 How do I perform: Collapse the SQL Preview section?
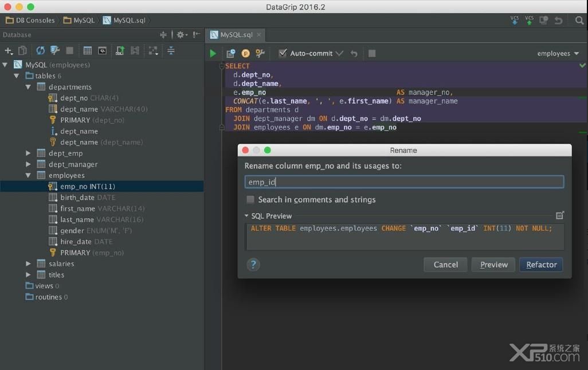pos(246,216)
